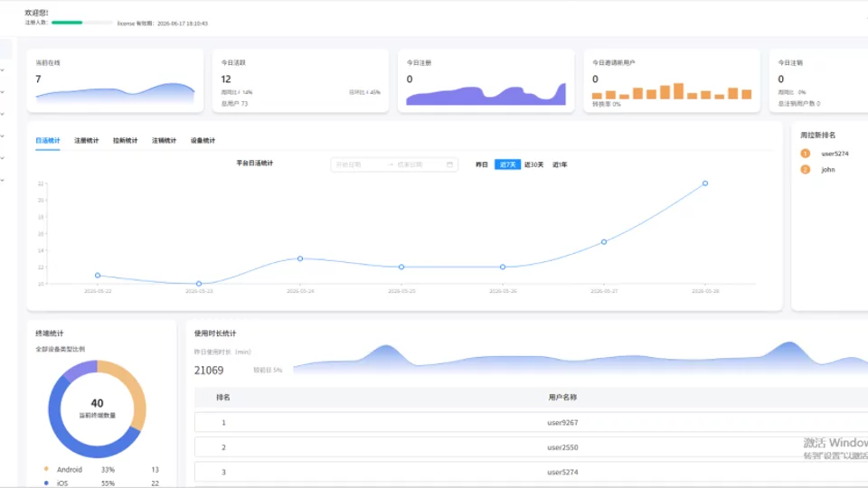Click the 21069 usage duration value
The width and height of the screenshot is (868, 488).
pos(209,371)
